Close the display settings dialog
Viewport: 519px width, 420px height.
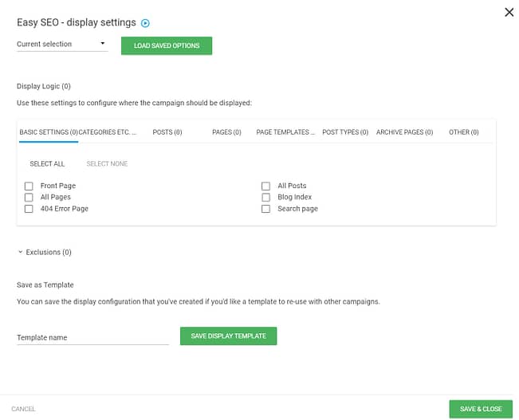click(x=509, y=13)
